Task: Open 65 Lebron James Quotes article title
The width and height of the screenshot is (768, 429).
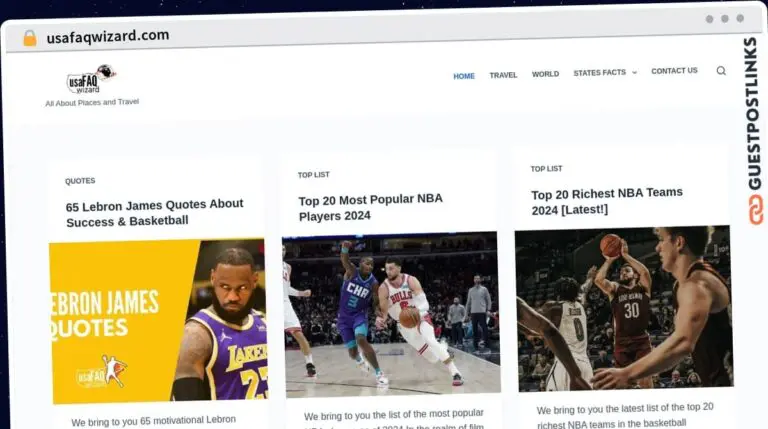Action: point(155,212)
